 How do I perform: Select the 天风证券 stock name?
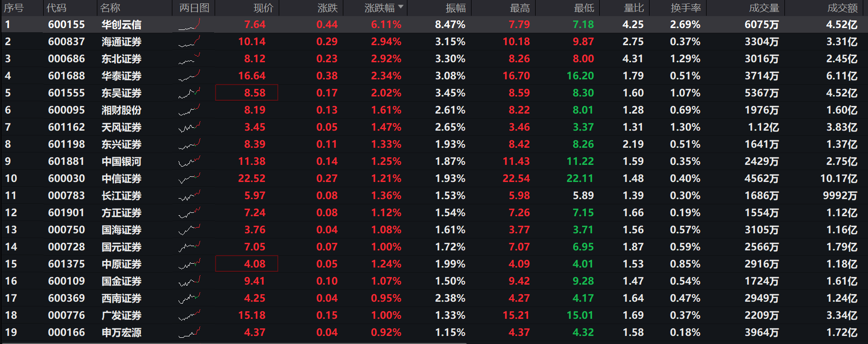(122, 127)
